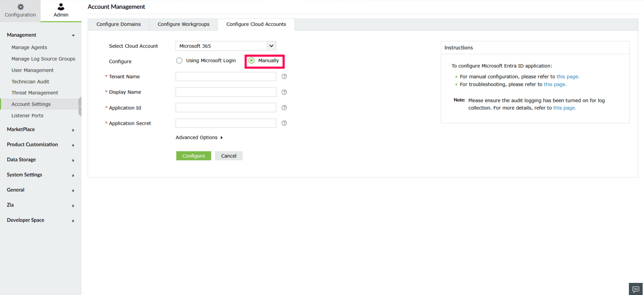This screenshot has height=295, width=644.
Task: Click the Tenant Name input field
Action: [x=226, y=77]
